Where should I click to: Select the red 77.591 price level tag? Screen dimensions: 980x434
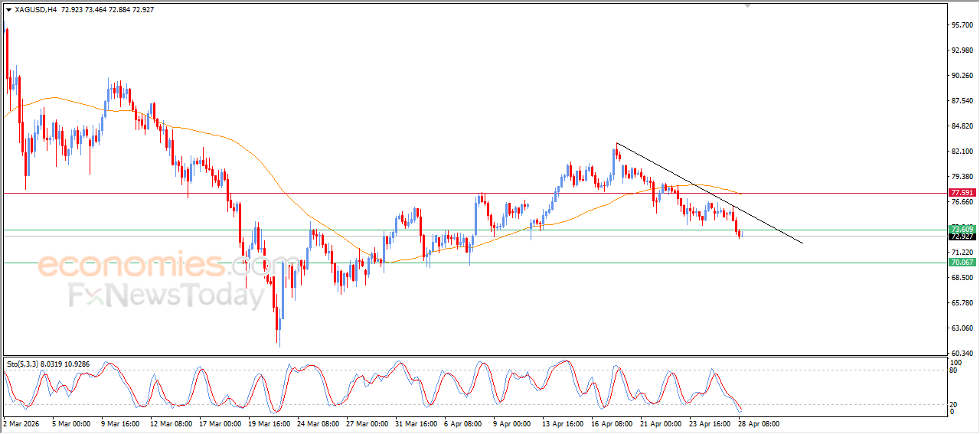pos(962,193)
